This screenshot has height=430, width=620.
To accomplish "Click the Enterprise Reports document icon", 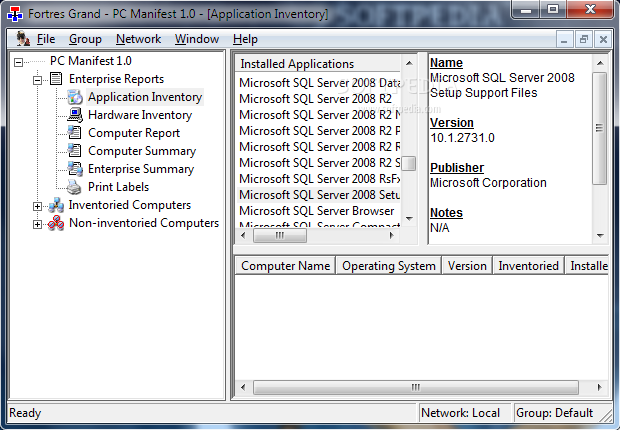I will click(x=56, y=79).
